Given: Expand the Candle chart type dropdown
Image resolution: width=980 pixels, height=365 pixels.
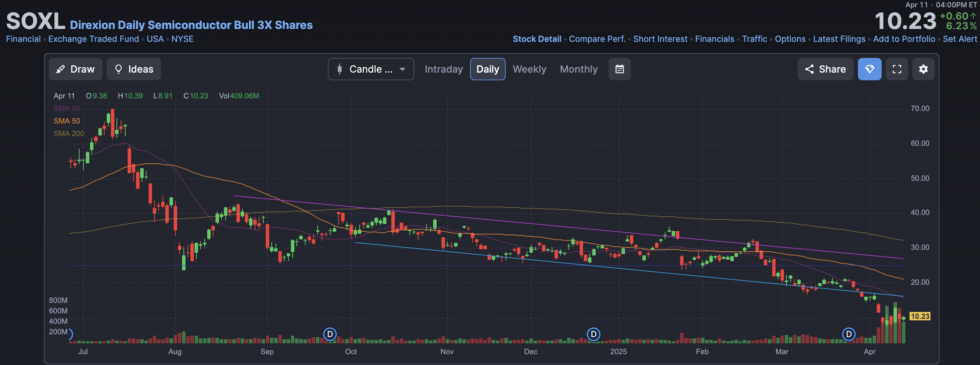Looking at the screenshot, I should coord(370,69).
